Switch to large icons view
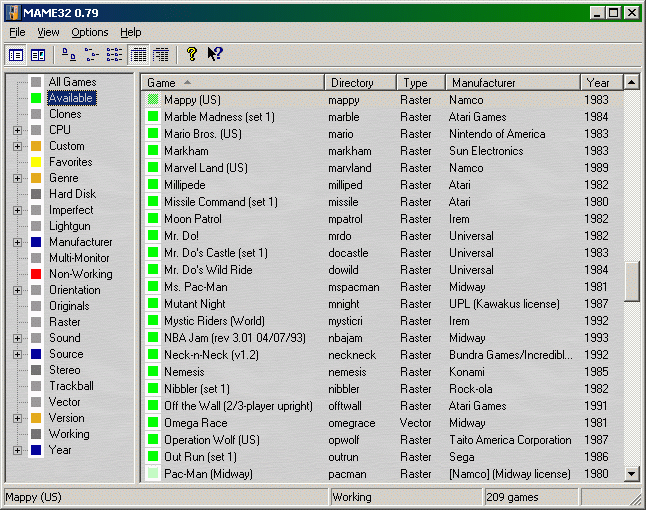 (x=68, y=55)
